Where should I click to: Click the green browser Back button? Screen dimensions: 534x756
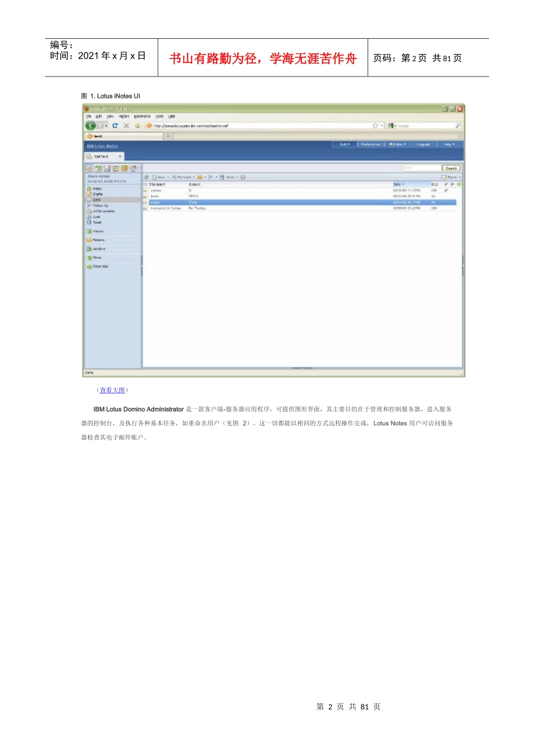(x=90, y=125)
